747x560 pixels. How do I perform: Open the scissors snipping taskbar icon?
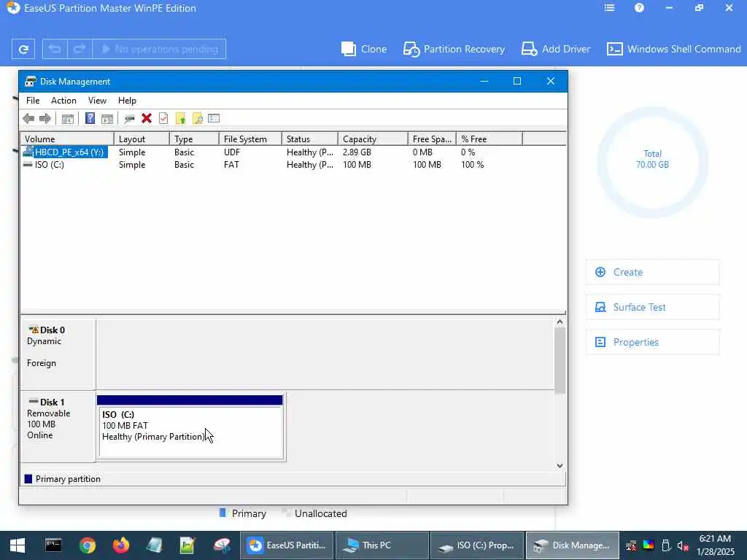(x=222, y=545)
